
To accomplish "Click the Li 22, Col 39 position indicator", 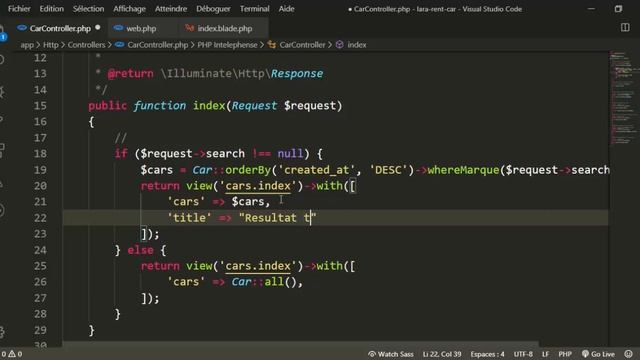I will [442, 354].
